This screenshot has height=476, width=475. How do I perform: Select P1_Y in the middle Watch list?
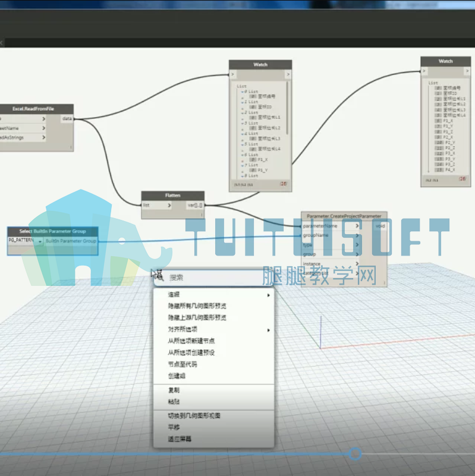pyautogui.click(x=262, y=171)
